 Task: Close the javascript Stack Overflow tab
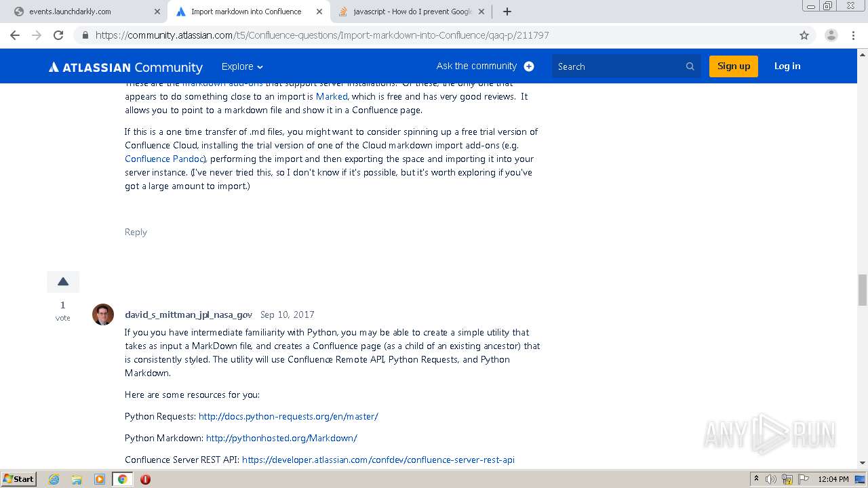pyautogui.click(x=481, y=12)
